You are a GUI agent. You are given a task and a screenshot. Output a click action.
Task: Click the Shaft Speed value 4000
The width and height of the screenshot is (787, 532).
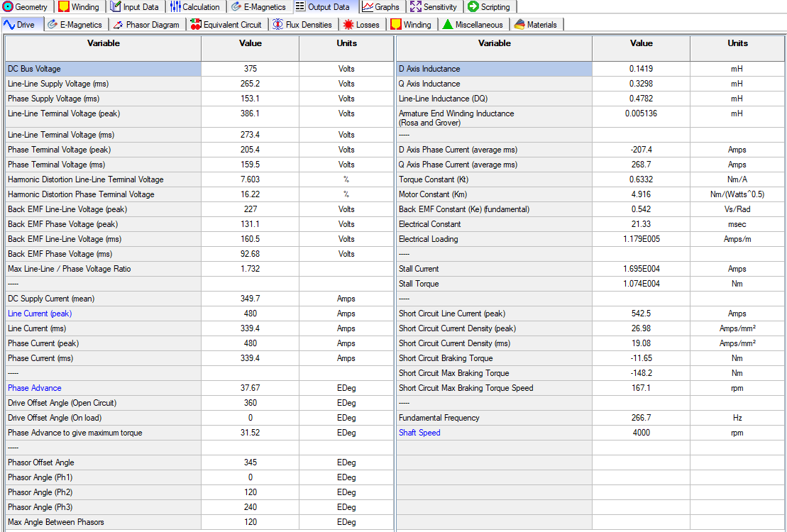click(x=642, y=433)
